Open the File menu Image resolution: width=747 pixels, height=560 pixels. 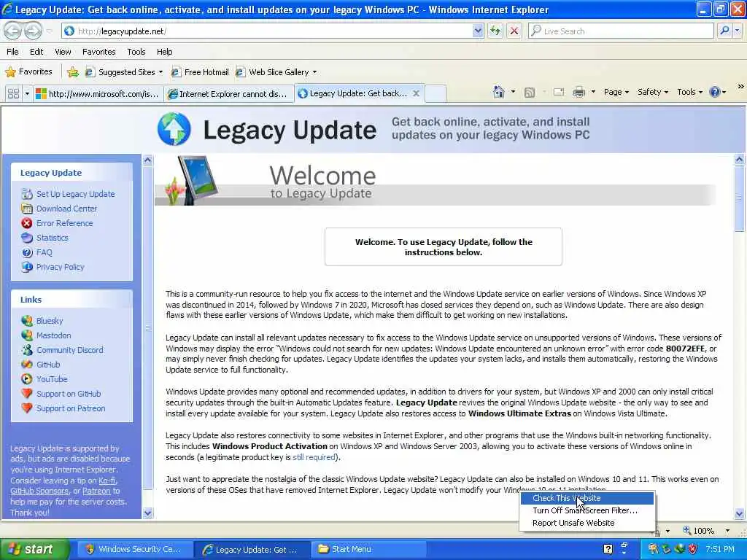[12, 52]
